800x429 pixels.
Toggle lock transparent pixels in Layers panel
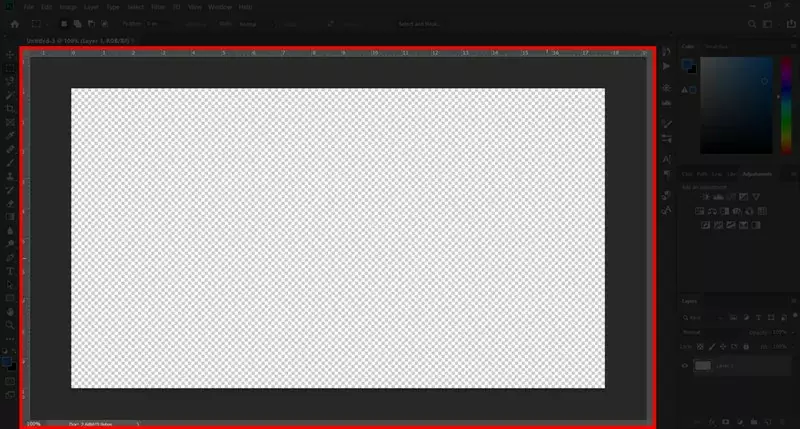pos(701,347)
